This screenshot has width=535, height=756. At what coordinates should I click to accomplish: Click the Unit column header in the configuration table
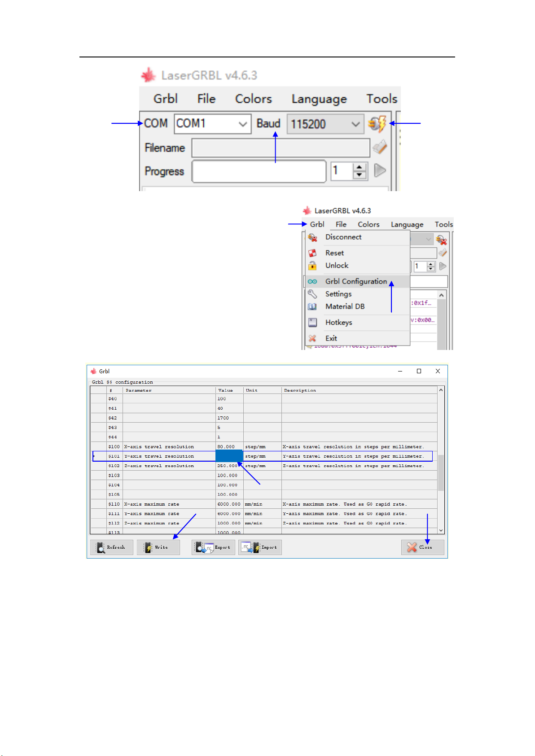pyautogui.click(x=263, y=390)
